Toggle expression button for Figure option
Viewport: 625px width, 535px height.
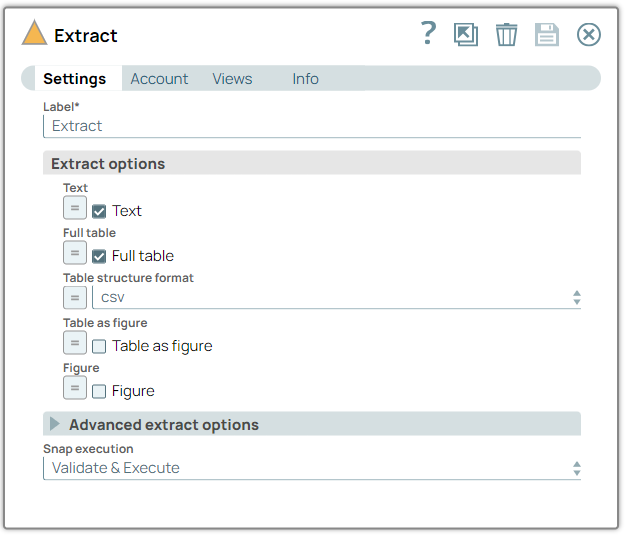[x=75, y=388]
